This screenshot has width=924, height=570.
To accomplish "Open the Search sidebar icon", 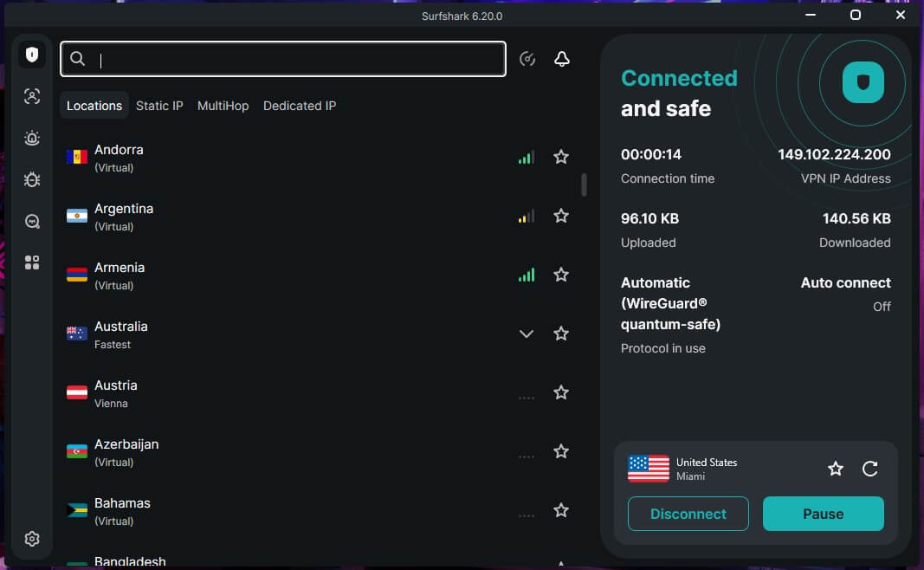I will click(x=32, y=221).
